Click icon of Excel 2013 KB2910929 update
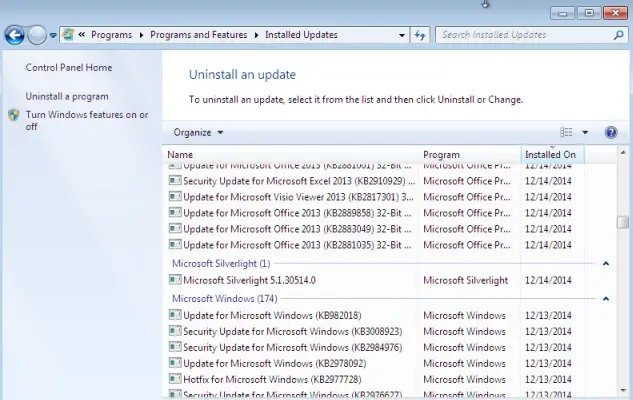This screenshot has height=400, width=633. click(x=175, y=180)
